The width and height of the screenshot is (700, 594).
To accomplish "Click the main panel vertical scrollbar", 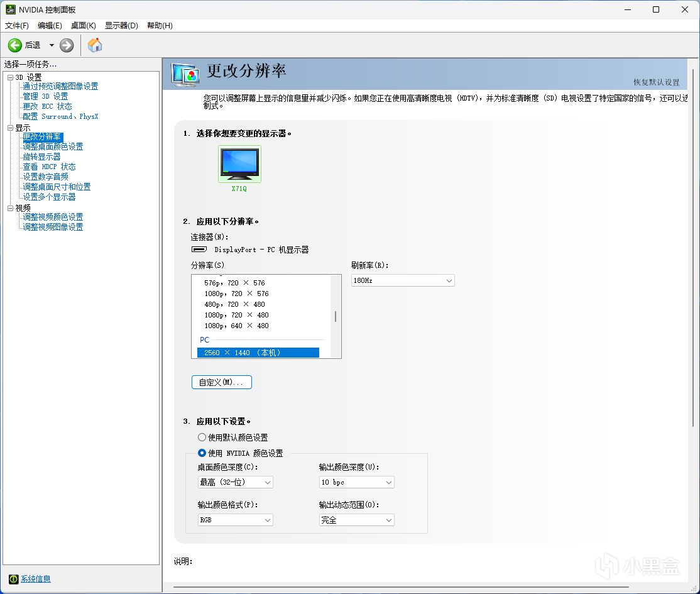I will tap(693, 248).
